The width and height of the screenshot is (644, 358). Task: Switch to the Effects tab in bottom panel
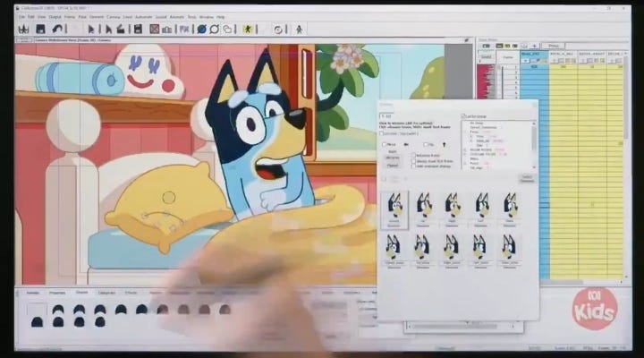[131, 293]
